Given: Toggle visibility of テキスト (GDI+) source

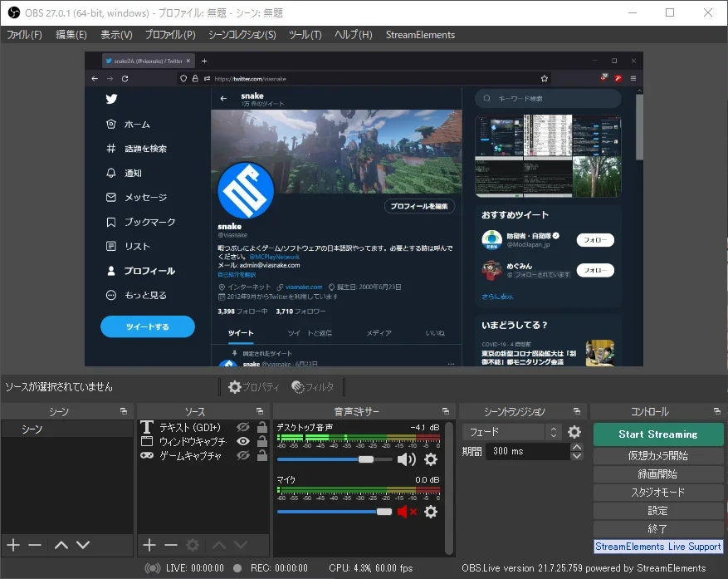Looking at the screenshot, I should tap(243, 427).
